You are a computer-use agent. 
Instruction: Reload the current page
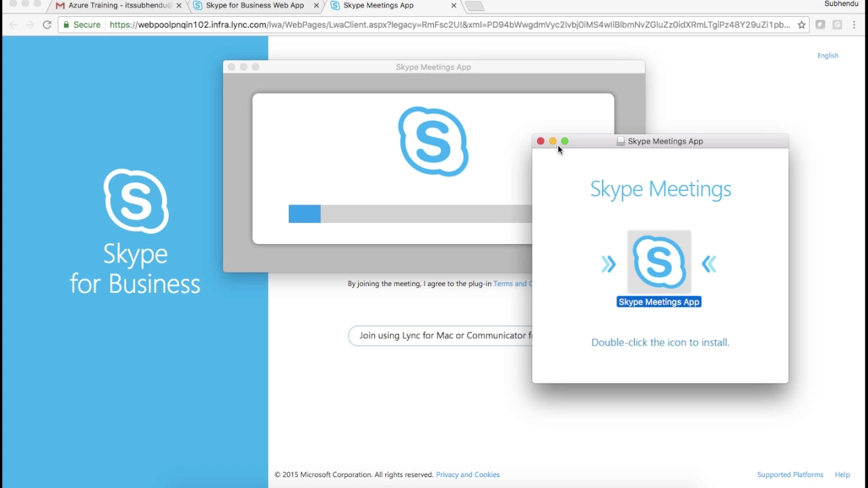[47, 25]
